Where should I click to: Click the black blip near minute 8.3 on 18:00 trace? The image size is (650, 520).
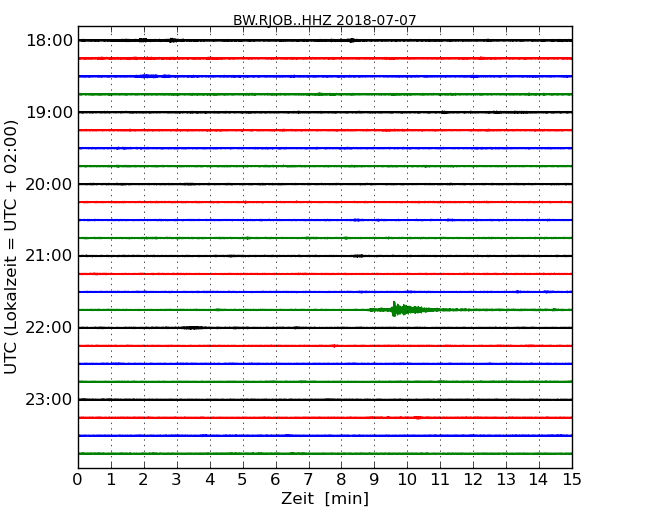click(352, 40)
